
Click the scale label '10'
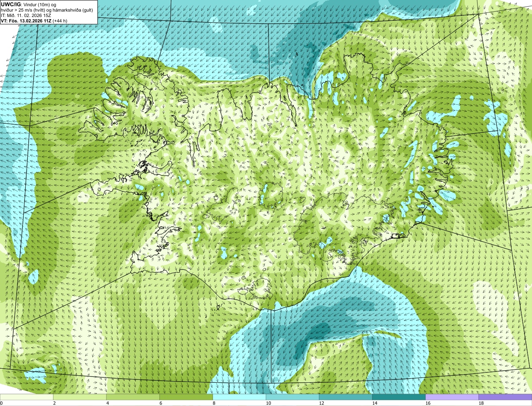coord(268,403)
